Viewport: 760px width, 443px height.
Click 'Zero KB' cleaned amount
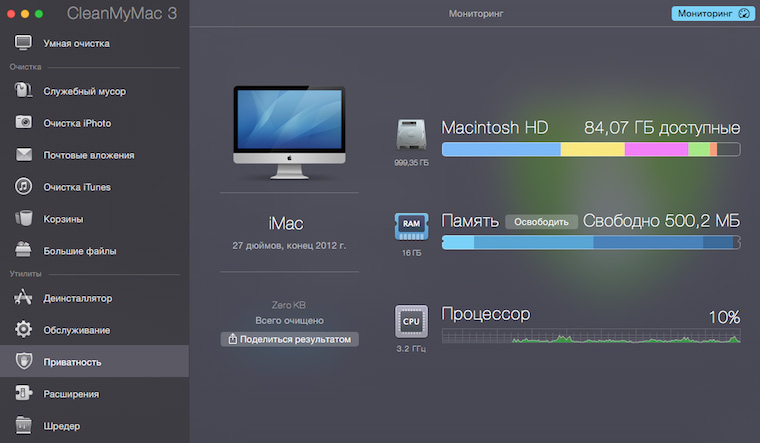coord(289,305)
